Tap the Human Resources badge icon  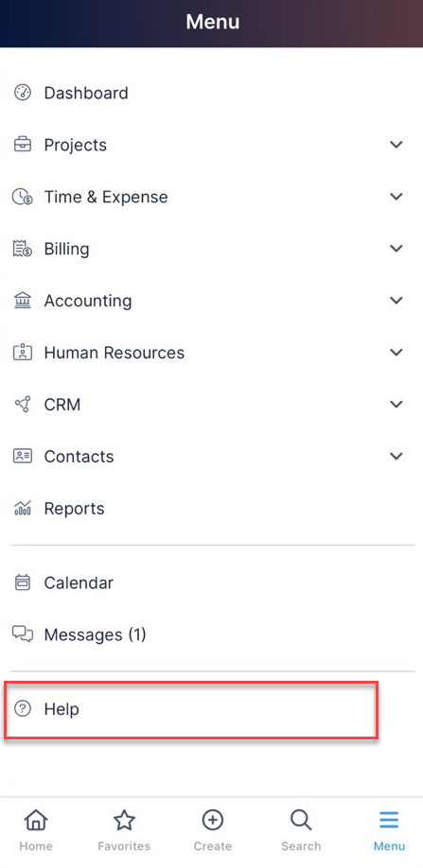pos(23,353)
